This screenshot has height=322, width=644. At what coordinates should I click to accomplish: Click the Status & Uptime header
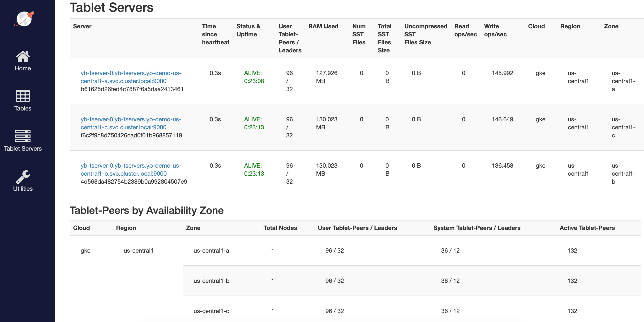coord(248,30)
